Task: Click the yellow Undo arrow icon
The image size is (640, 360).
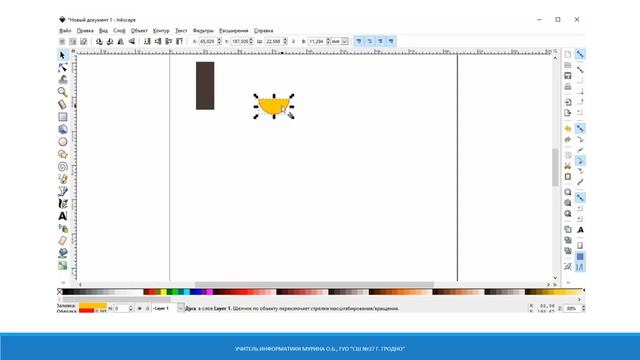Action: 568,129
